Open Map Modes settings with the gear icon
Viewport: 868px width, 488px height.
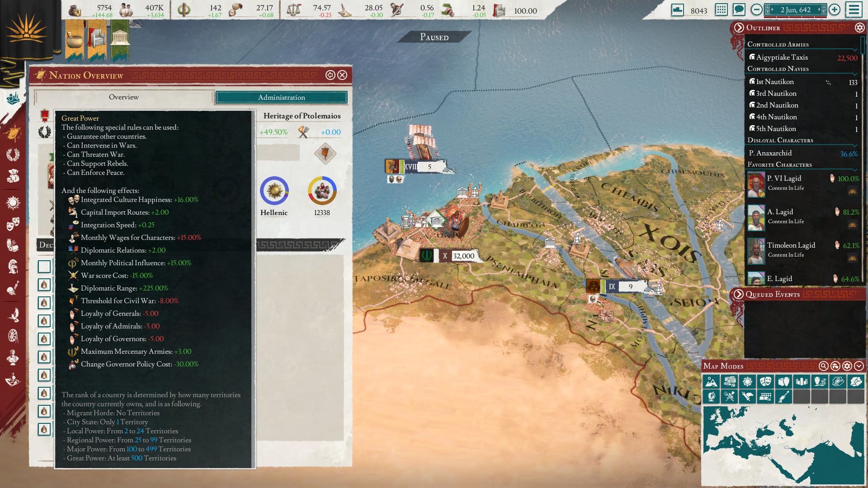click(x=847, y=366)
